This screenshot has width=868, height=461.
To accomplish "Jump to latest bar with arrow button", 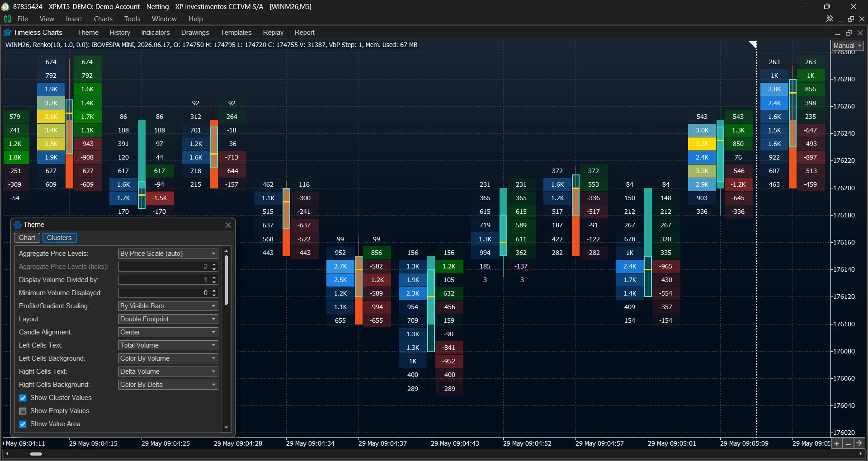I will point(859,444).
